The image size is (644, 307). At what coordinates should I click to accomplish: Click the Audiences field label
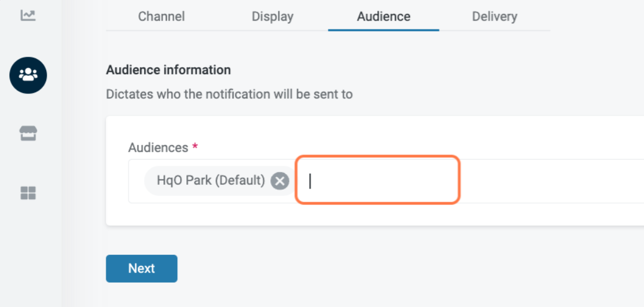pyautogui.click(x=158, y=147)
